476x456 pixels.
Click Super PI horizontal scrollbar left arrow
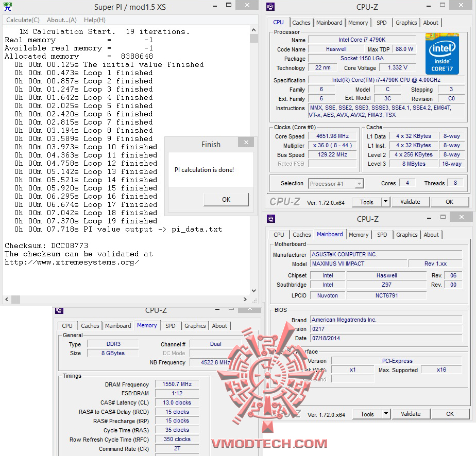pyautogui.click(x=7, y=300)
